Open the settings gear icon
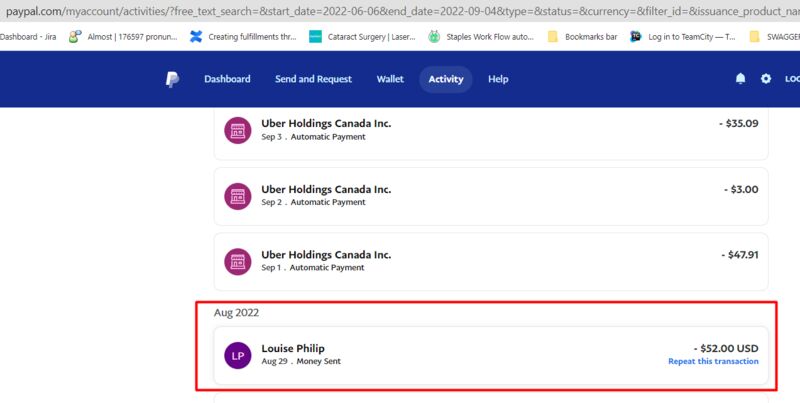800x403 pixels. pyautogui.click(x=766, y=79)
